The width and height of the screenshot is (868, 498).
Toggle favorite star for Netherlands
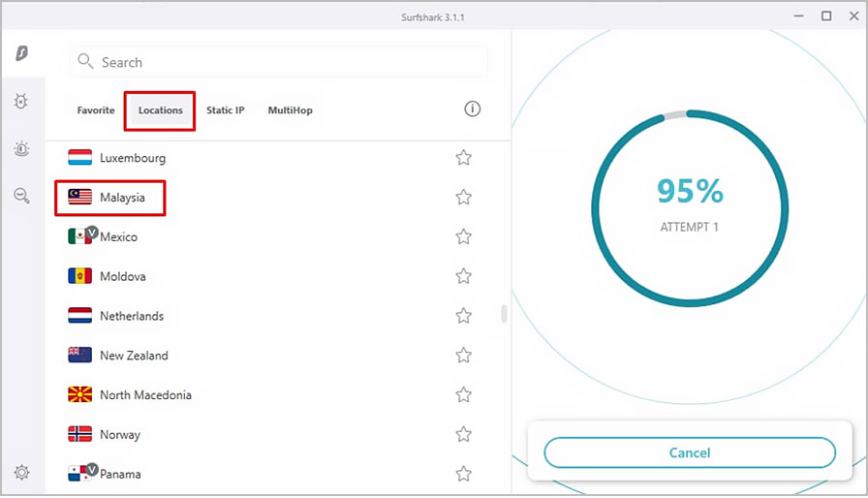click(463, 316)
